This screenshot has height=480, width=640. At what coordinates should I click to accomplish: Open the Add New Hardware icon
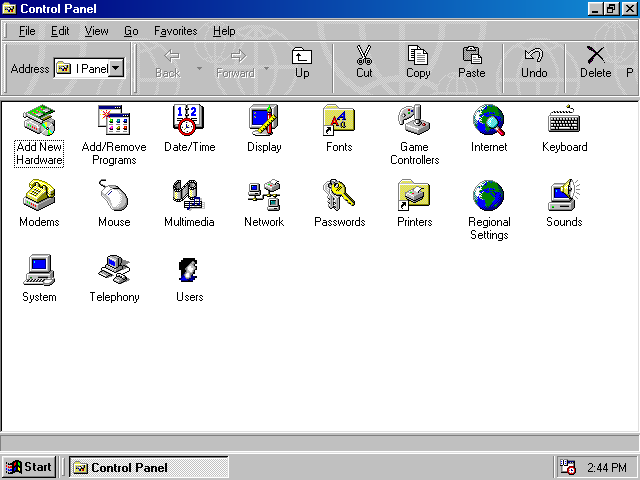point(39,121)
